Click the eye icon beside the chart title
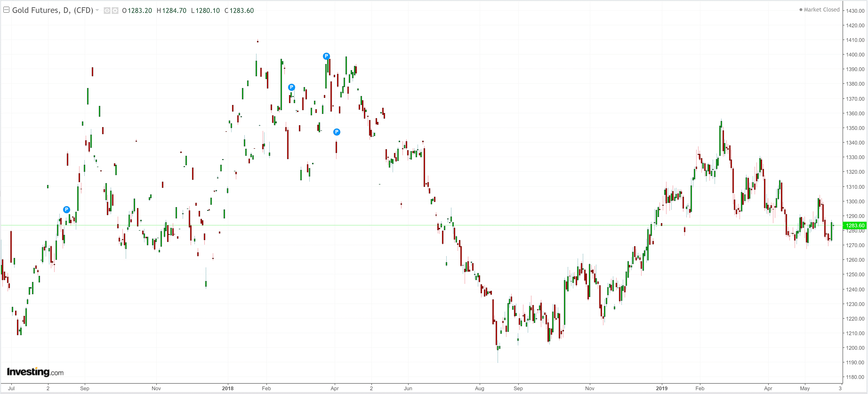The height and width of the screenshot is (394, 868). [x=107, y=10]
